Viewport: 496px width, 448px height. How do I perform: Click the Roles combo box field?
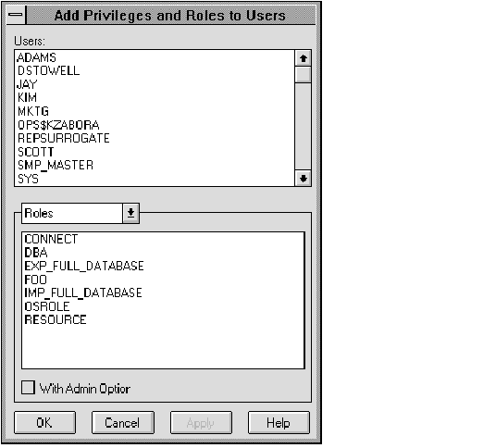tap(72, 213)
